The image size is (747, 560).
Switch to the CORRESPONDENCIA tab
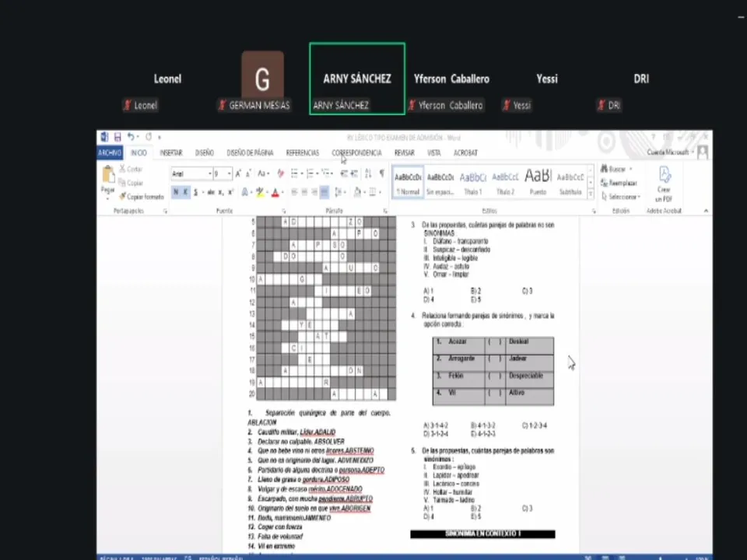pyautogui.click(x=357, y=153)
